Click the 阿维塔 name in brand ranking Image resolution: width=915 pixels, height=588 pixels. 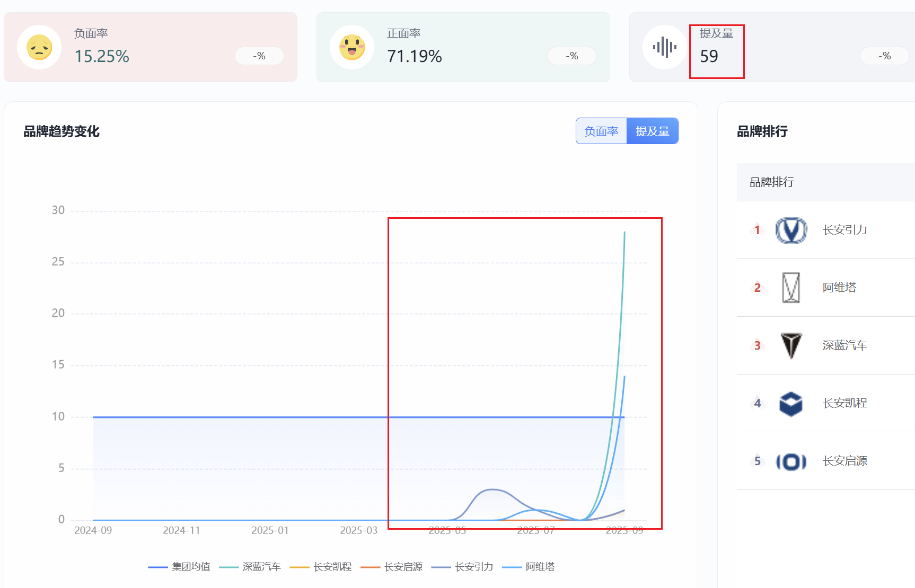[x=839, y=288]
